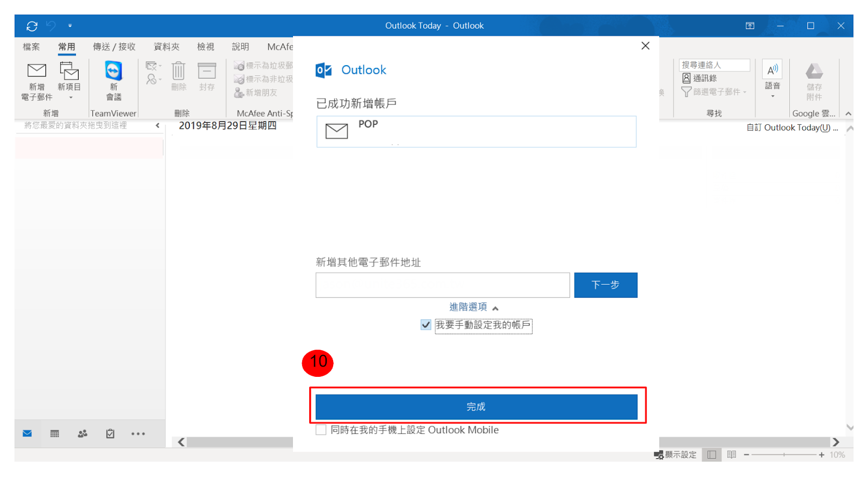Click the 封存 archive icon

(207, 76)
